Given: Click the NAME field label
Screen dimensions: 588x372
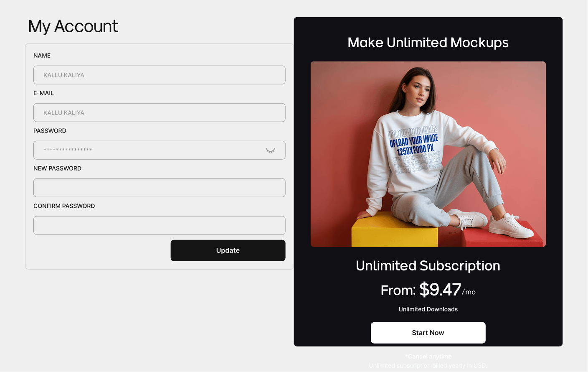Looking at the screenshot, I should (x=42, y=56).
